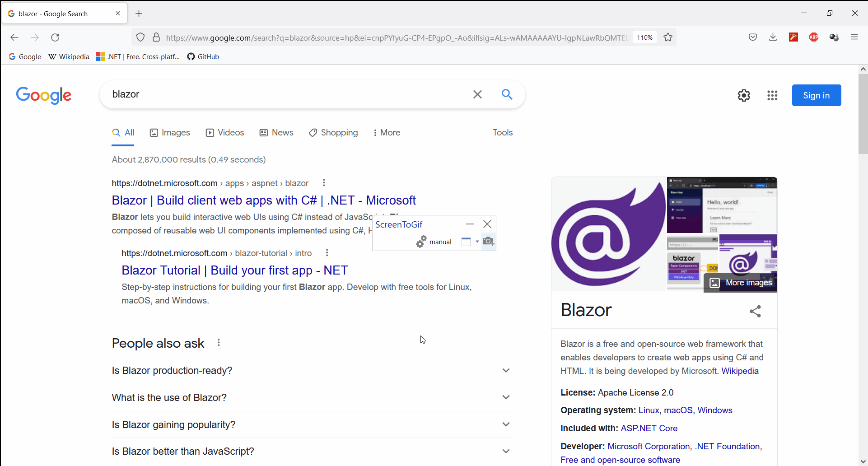Screen dimensions: 868x466
Task: Open Wikipedia bookmark
Action: click(69, 56)
